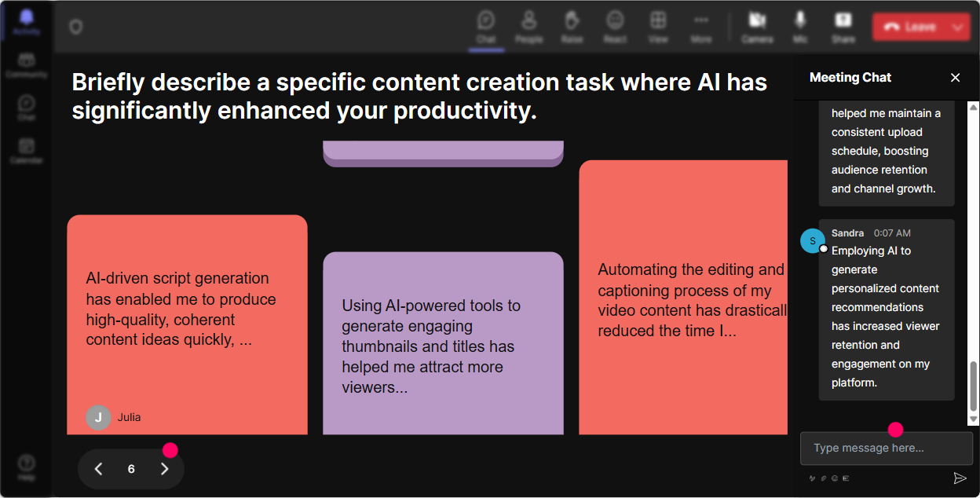Open the React emoji options

click(615, 27)
